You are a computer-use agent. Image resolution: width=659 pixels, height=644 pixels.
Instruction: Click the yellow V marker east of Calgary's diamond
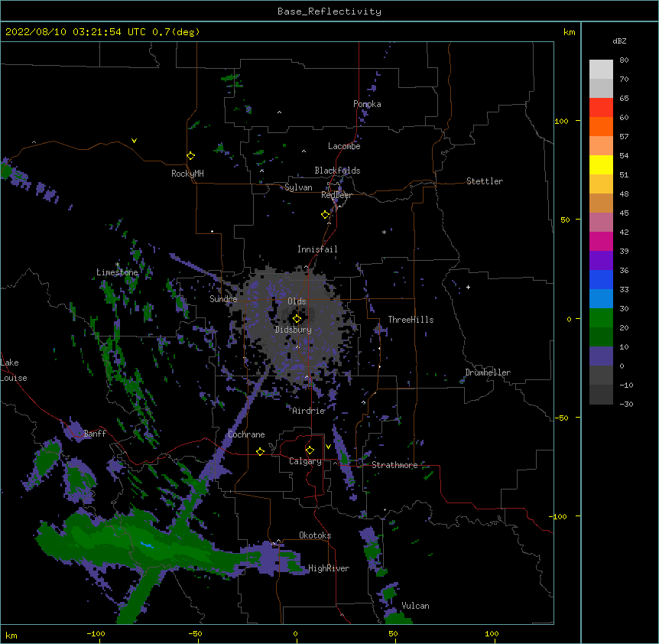pos(328,447)
